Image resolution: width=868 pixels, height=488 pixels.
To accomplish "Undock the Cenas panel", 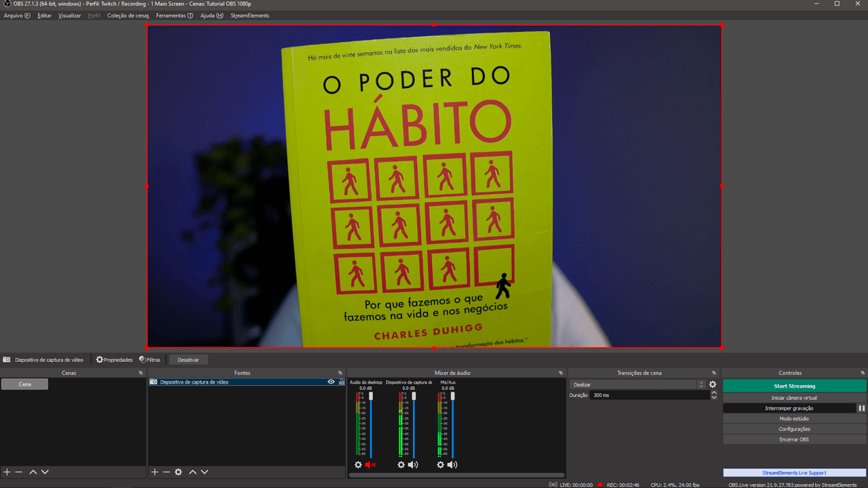I will tap(141, 373).
